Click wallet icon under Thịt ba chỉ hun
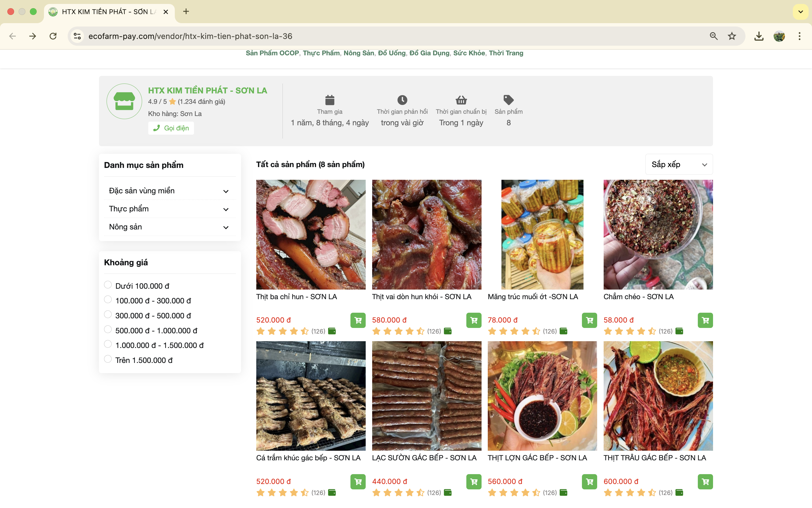Image resolution: width=812 pixels, height=508 pixels. tap(332, 331)
